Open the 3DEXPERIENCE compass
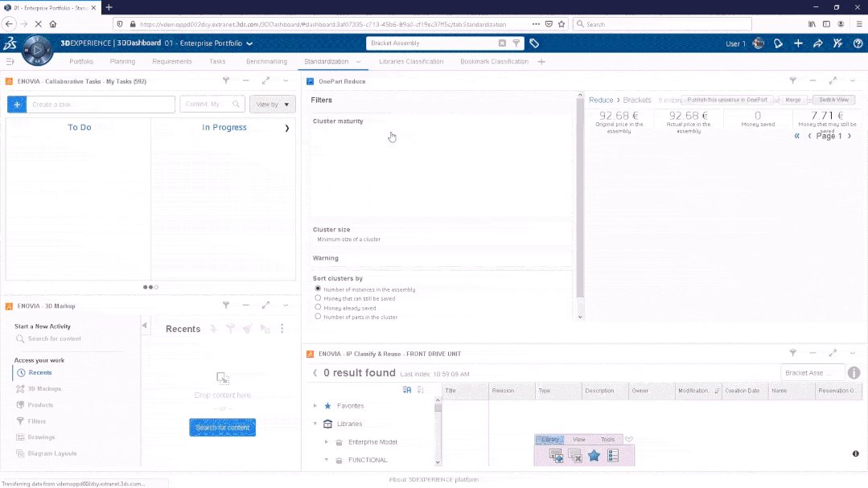This screenshot has height=488, width=868. (37, 50)
